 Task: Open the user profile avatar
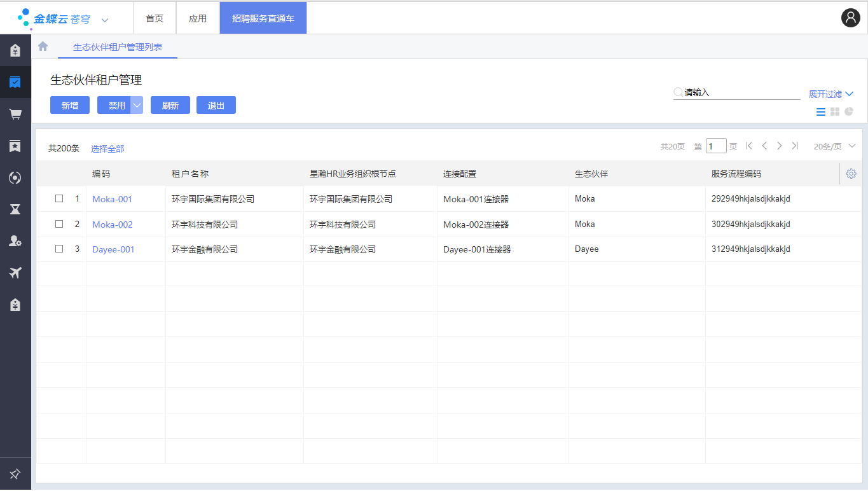[850, 18]
